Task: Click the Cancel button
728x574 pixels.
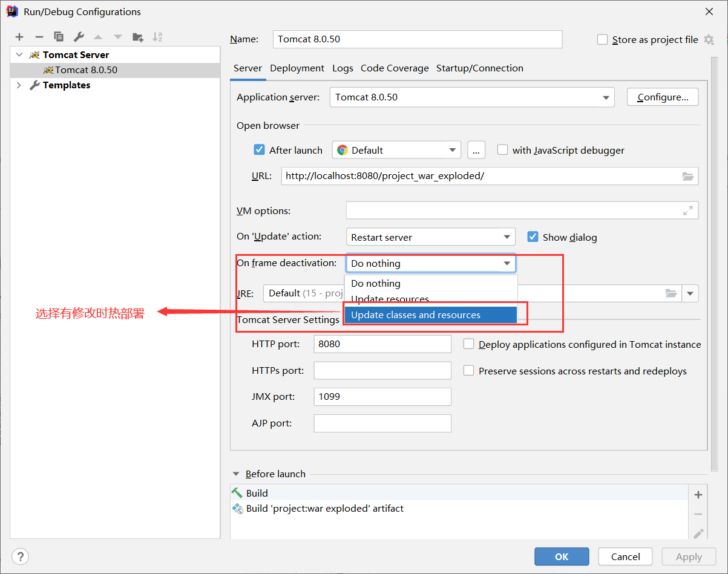Action: tap(625, 556)
